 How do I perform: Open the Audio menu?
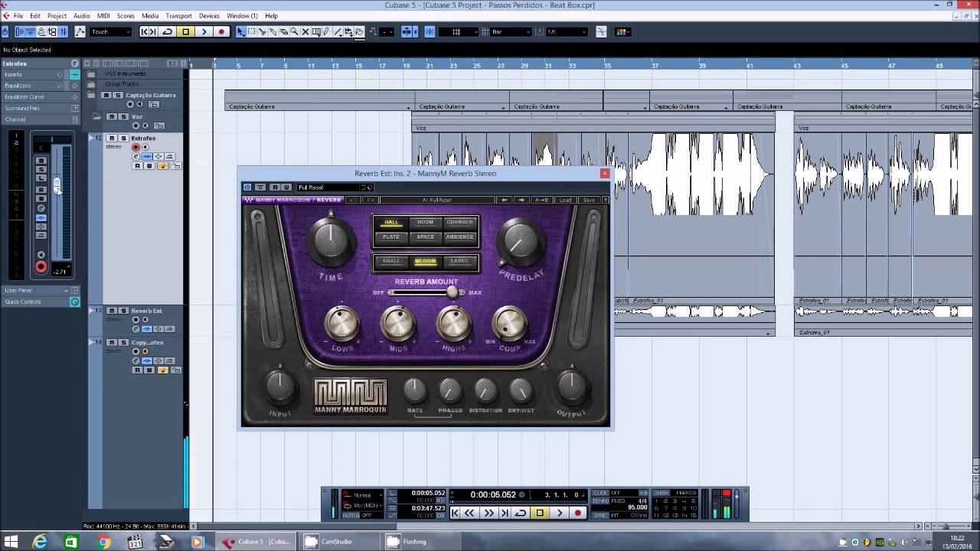pos(82,15)
